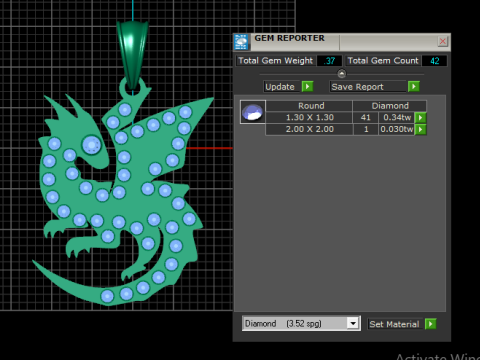Screen dimensions: 480x360
Task: Click the Diamond column header
Action: pyautogui.click(x=390, y=106)
